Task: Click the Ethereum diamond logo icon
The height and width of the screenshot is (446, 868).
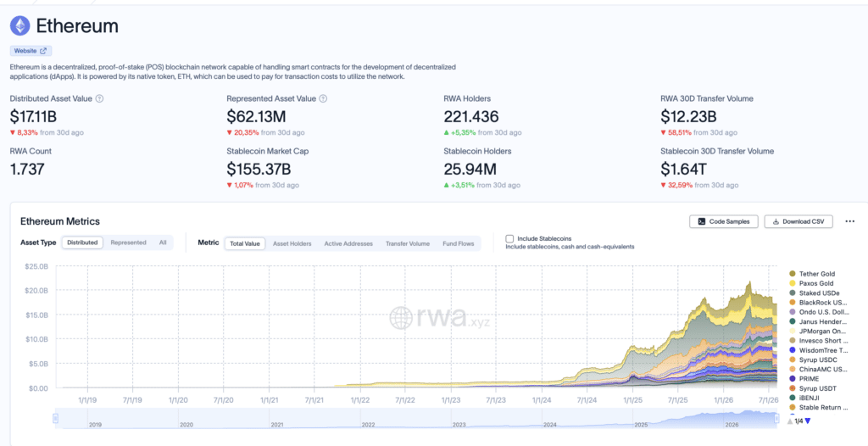Action: [x=20, y=25]
